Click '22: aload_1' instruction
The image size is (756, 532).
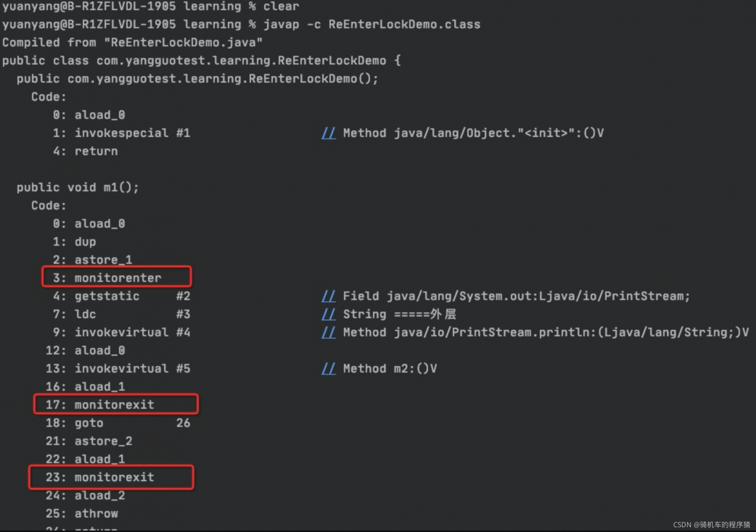85,459
